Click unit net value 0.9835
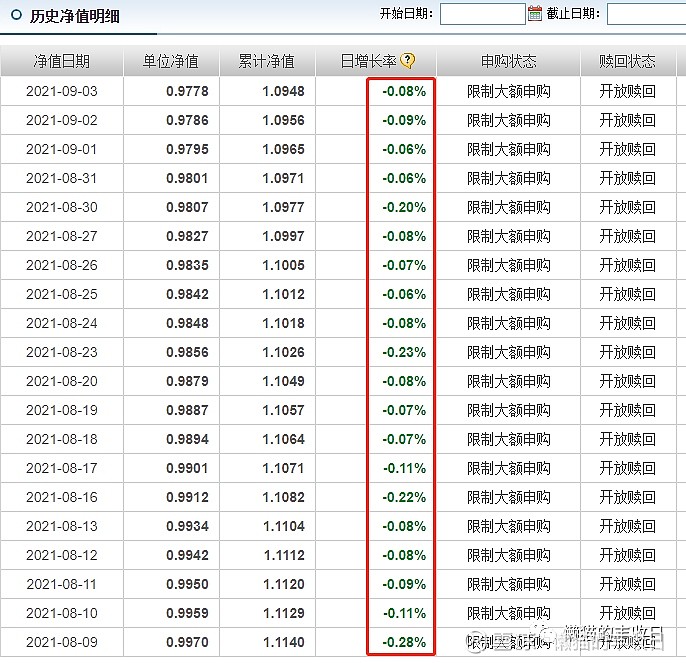686x663 pixels. point(187,265)
